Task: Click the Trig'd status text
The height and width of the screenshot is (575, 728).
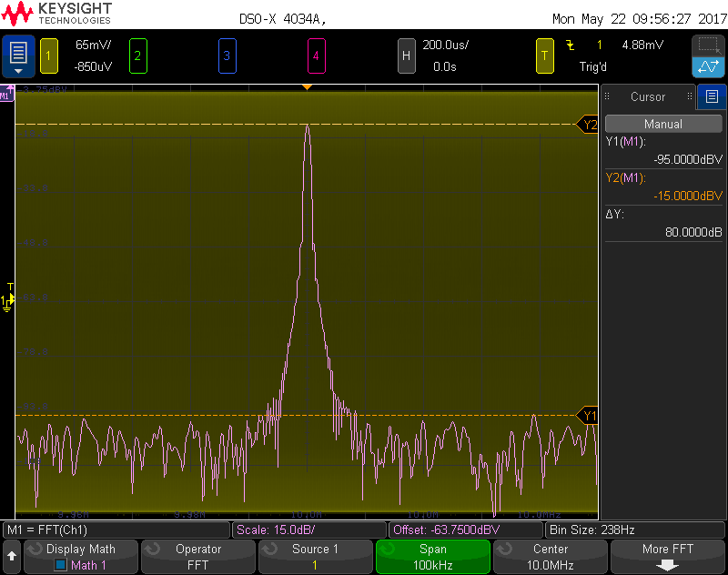Action: [593, 66]
